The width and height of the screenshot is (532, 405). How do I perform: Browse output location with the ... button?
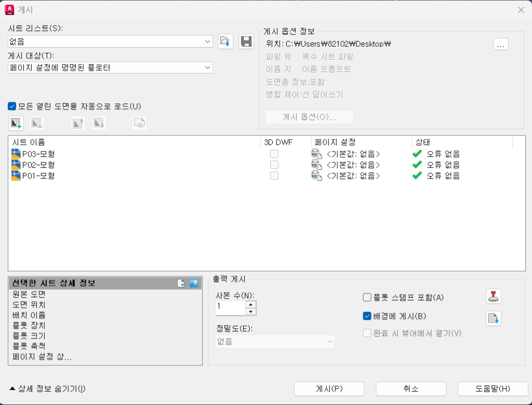pyautogui.click(x=500, y=45)
